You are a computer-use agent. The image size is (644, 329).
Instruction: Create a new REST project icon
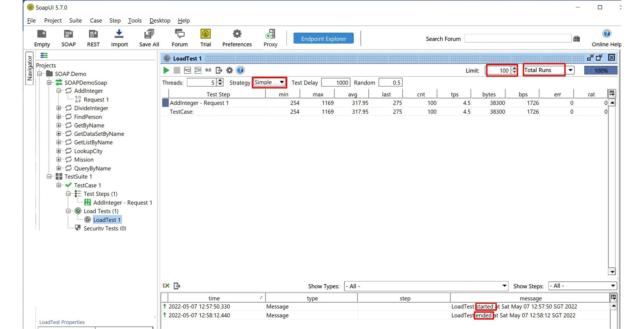tap(93, 34)
